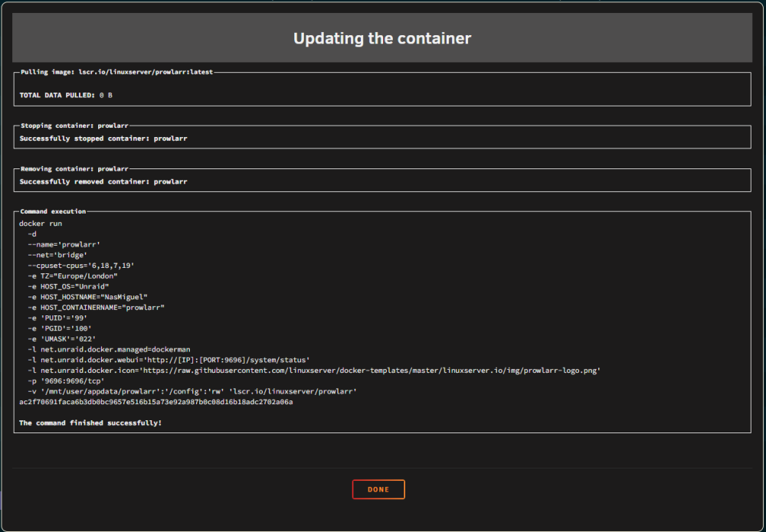
Task: Click 'Successfully removed container: prowlarr' message
Action: point(103,181)
